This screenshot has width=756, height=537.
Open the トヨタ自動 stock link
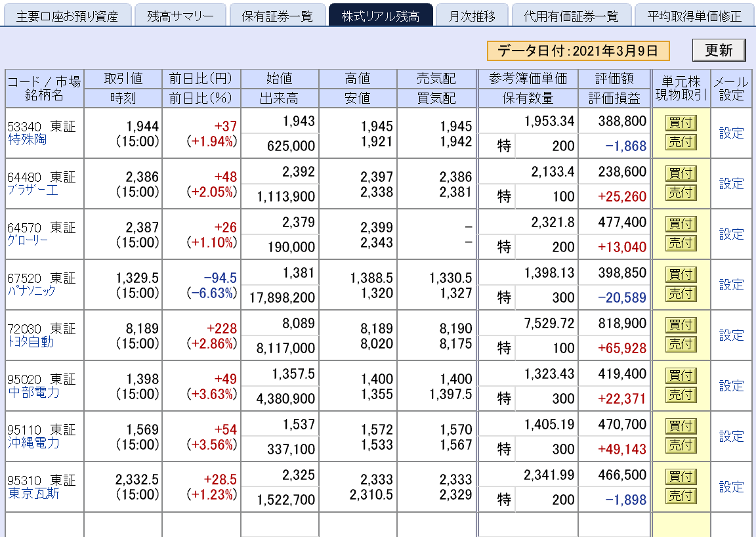pos(30,341)
